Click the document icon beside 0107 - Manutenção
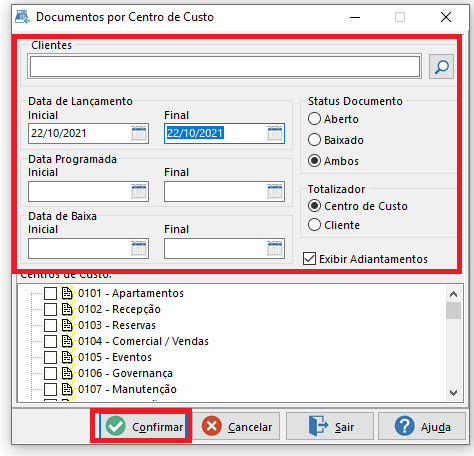The image size is (474, 456). tap(67, 389)
